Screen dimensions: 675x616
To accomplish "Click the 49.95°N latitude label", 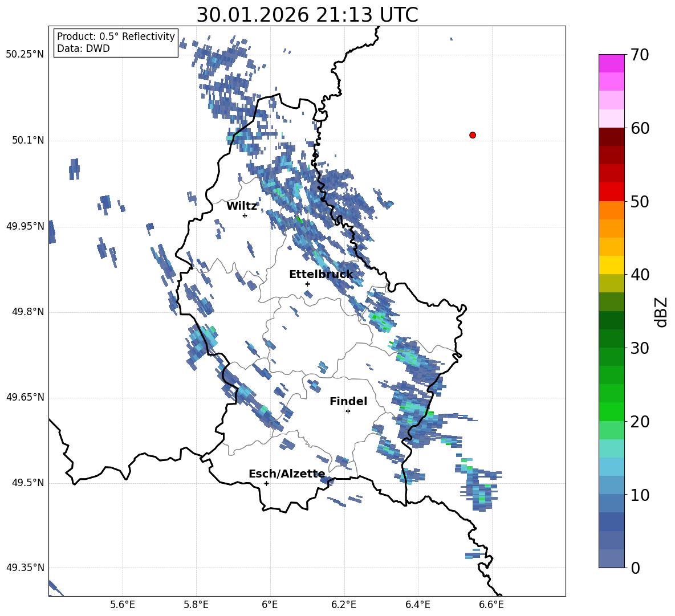I will coord(25,226).
